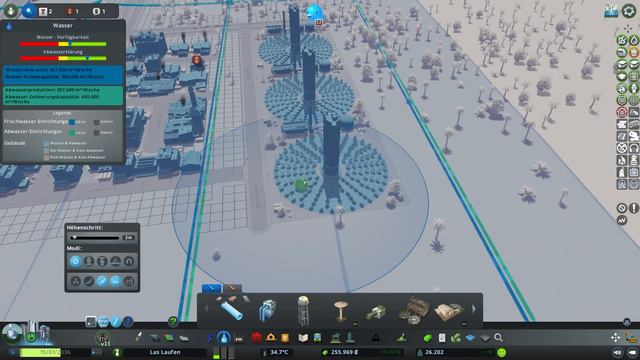Select the lattice water tower item

(302, 310)
